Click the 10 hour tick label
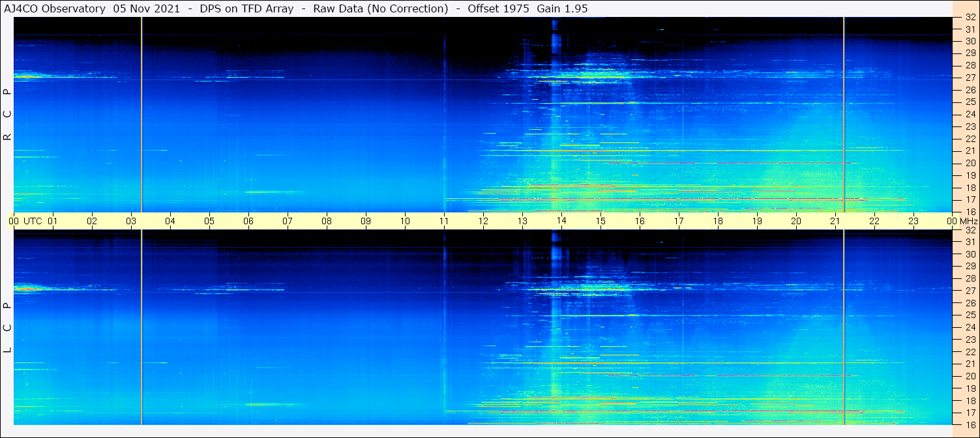Viewport: 980px width, 438px height. (x=405, y=221)
